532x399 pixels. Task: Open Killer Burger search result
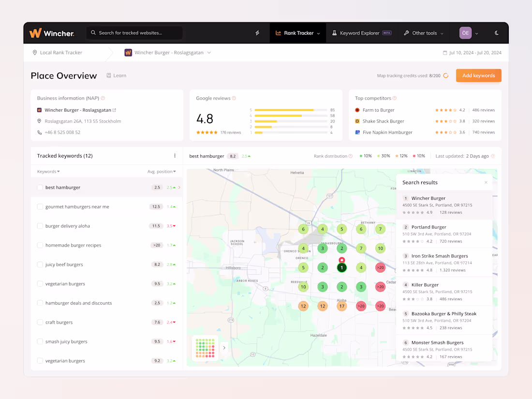[444, 292]
